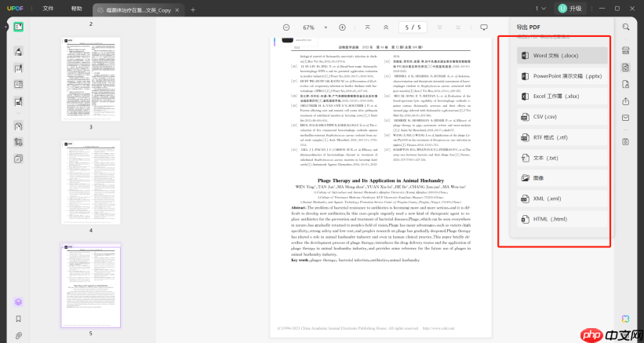The height and width of the screenshot is (343, 644).
Task: Expand the window count dropdown labeled 1
Action: tap(540, 8)
